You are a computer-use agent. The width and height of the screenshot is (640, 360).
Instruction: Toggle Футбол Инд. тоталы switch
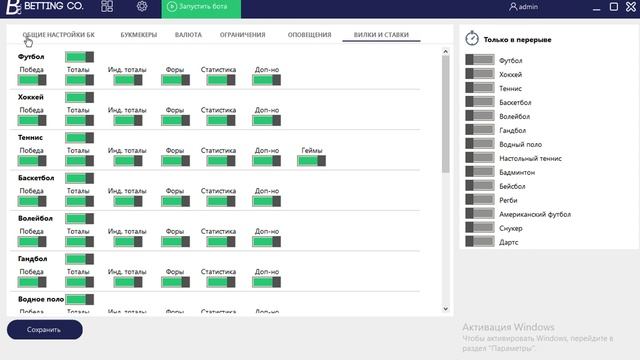(128, 80)
